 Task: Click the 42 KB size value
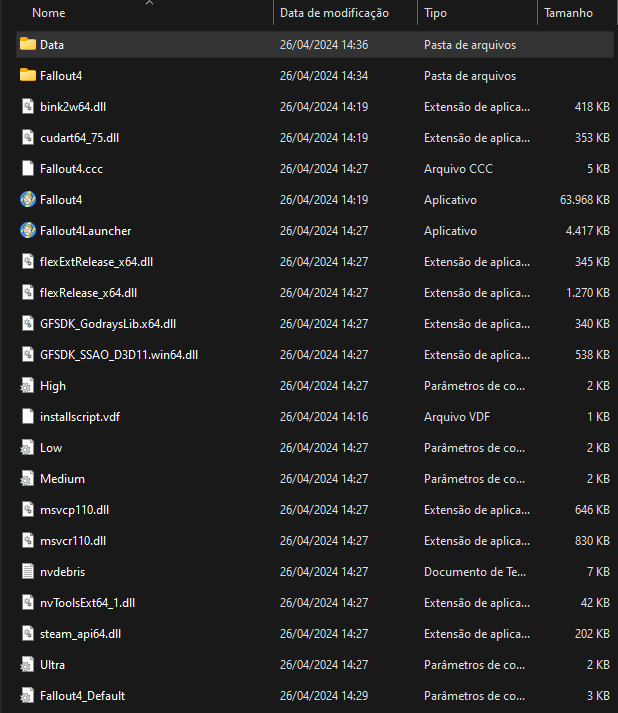[x=595, y=603]
